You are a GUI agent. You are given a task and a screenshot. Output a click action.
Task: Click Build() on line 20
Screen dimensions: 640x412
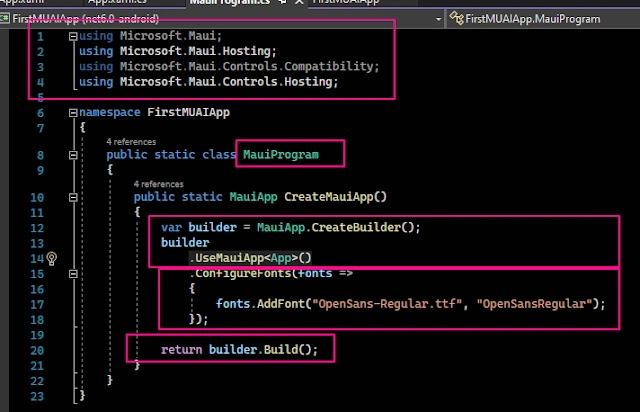tap(288, 350)
